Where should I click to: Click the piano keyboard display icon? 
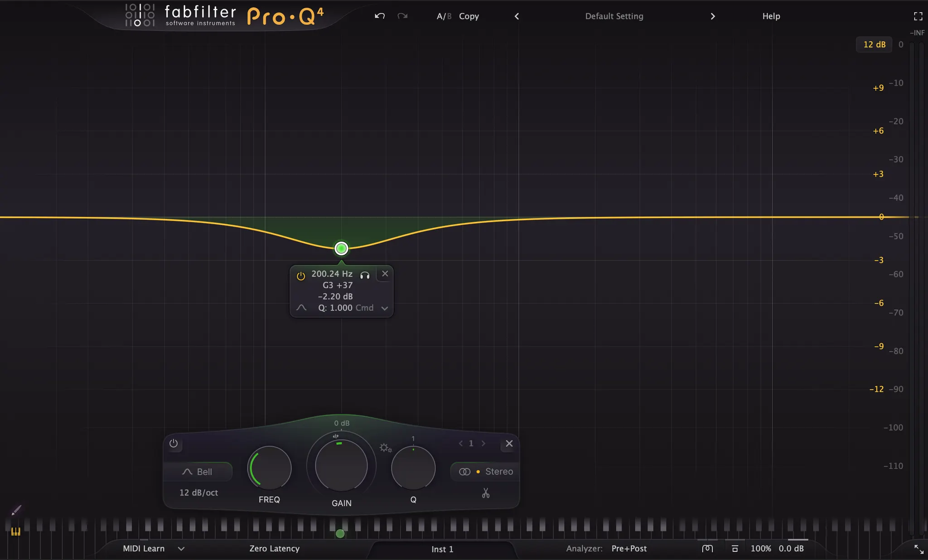coord(16,532)
